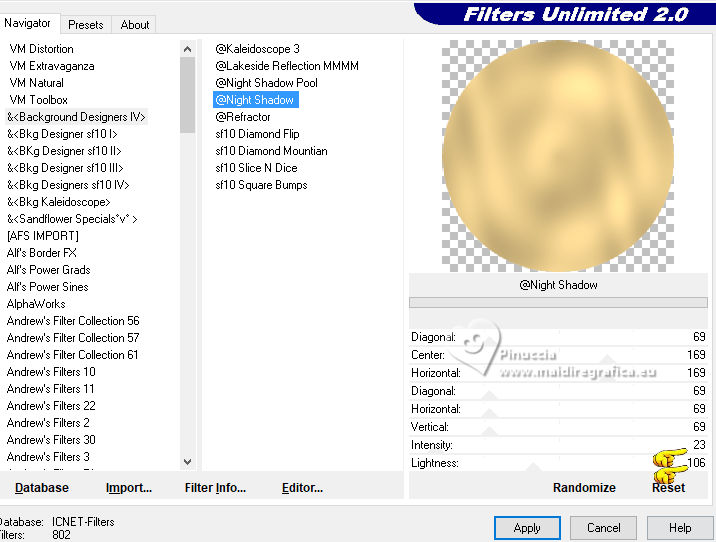
Task: Randomize the filter settings
Action: [x=584, y=488]
